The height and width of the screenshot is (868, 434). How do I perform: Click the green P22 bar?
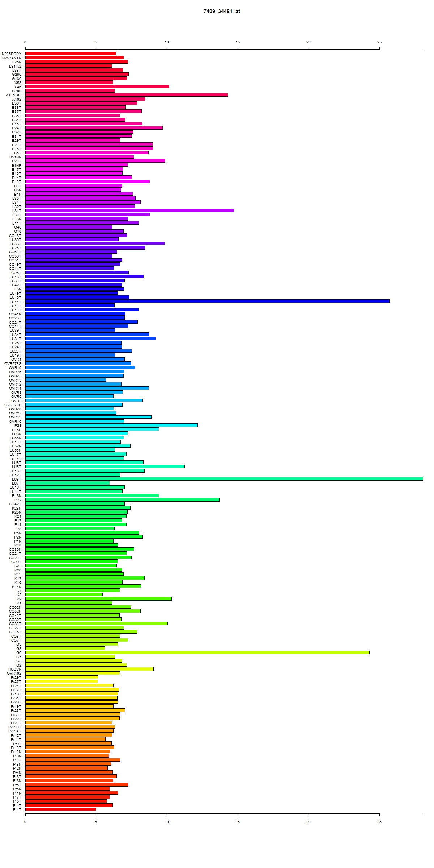coord(122,499)
